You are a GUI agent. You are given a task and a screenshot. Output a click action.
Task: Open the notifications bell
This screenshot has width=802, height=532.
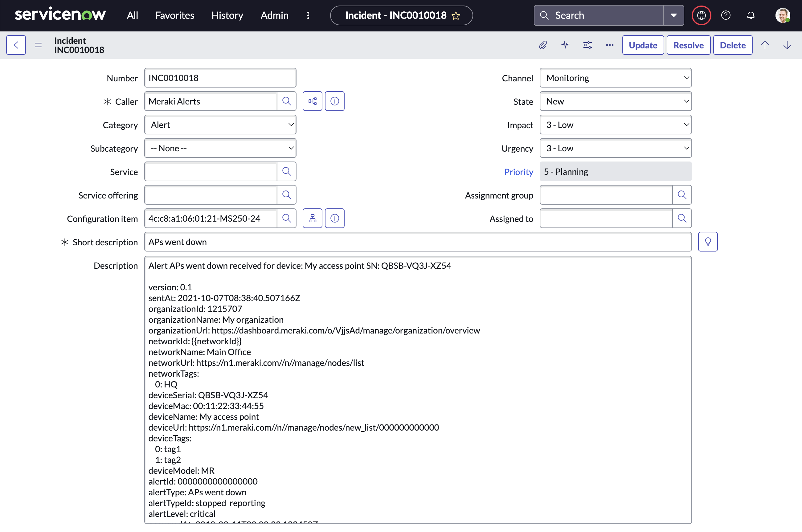pyautogui.click(x=751, y=15)
